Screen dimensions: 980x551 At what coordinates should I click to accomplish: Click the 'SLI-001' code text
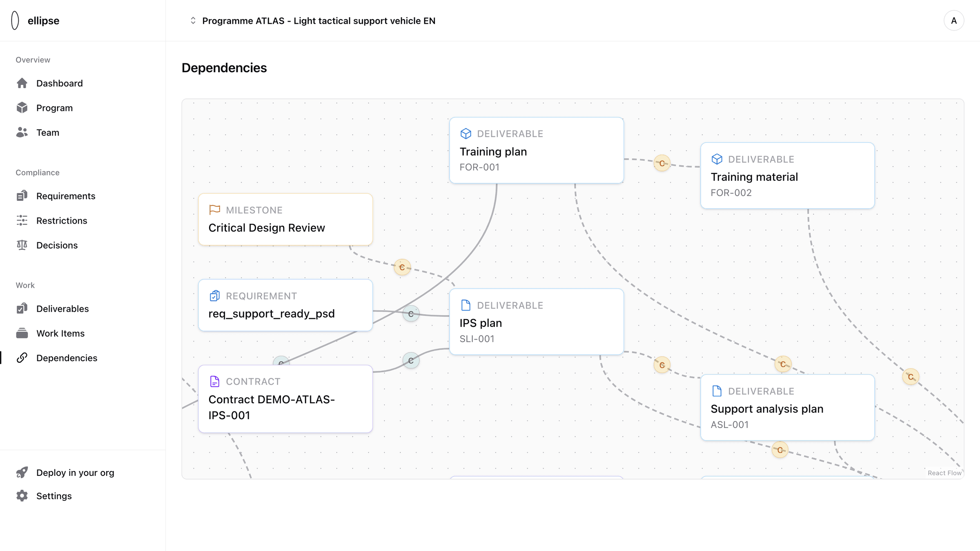(477, 339)
